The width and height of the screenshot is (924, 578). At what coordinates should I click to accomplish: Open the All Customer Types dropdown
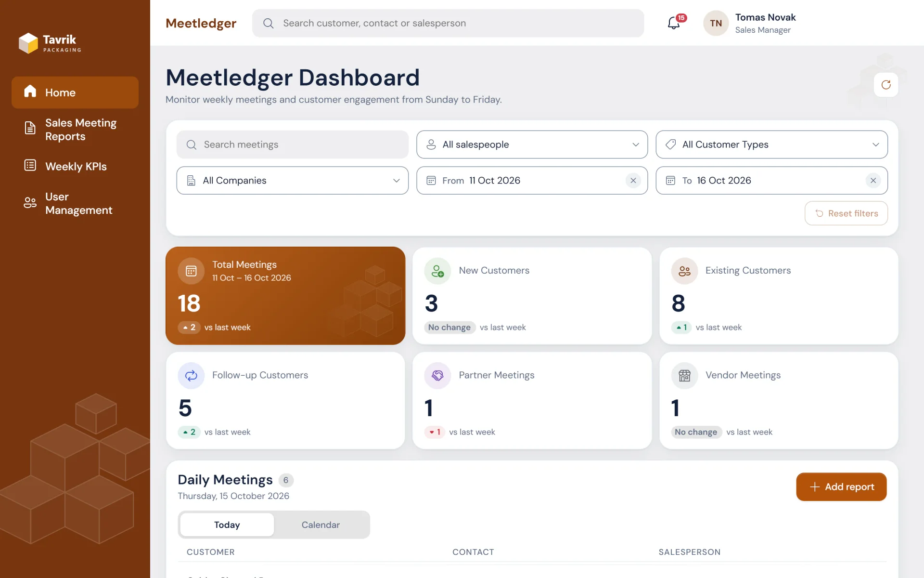coord(771,144)
